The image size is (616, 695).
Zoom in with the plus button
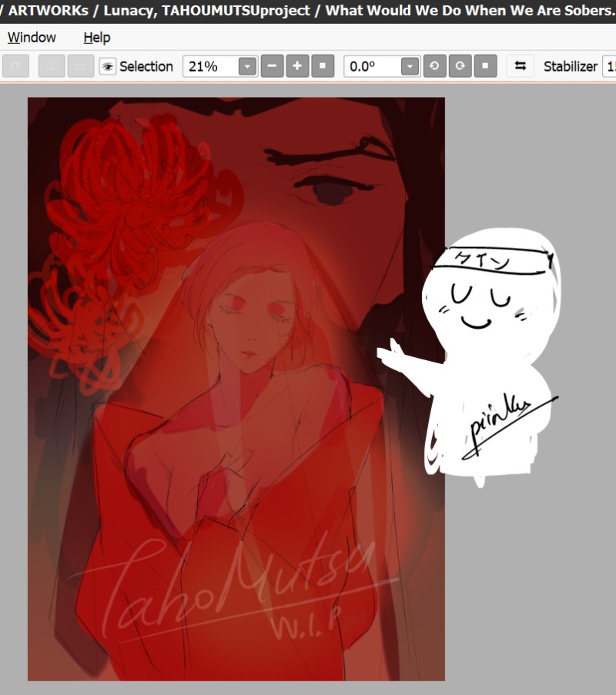point(297,66)
